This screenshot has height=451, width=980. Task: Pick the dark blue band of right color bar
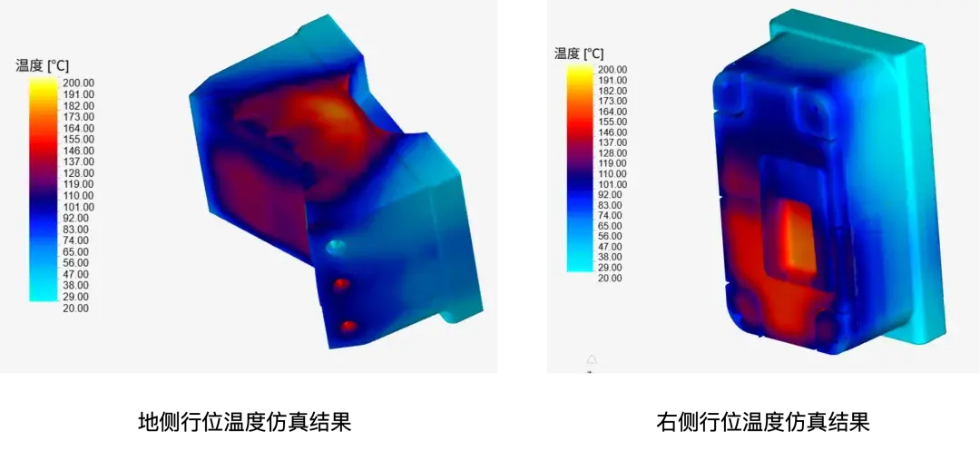coord(579,178)
